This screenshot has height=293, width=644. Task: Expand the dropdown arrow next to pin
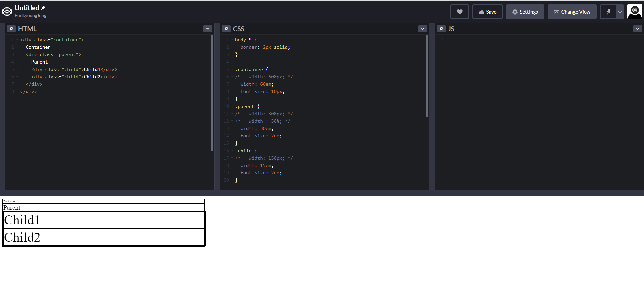(620, 12)
